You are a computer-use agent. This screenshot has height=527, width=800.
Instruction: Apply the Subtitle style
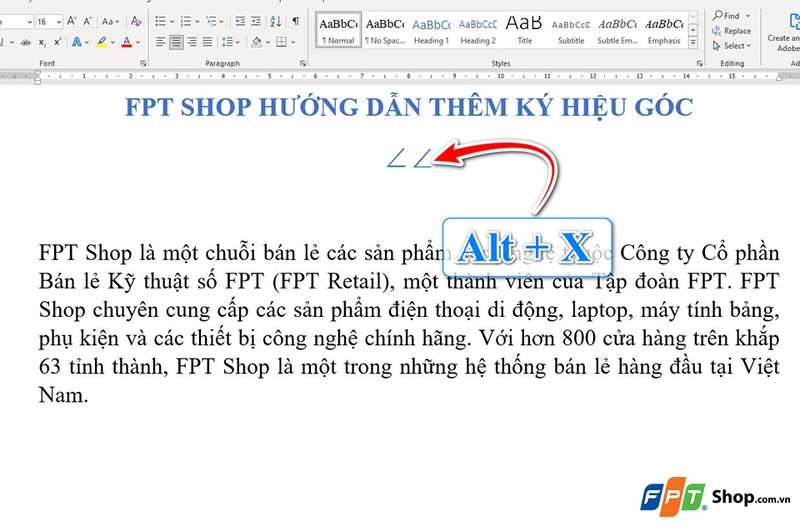coord(571,30)
